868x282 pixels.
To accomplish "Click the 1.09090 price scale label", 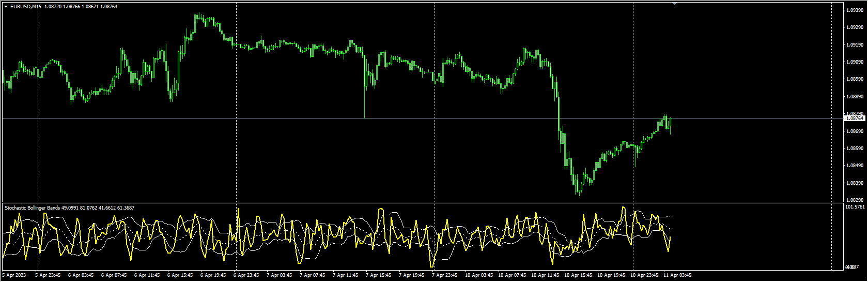I will click(x=855, y=62).
